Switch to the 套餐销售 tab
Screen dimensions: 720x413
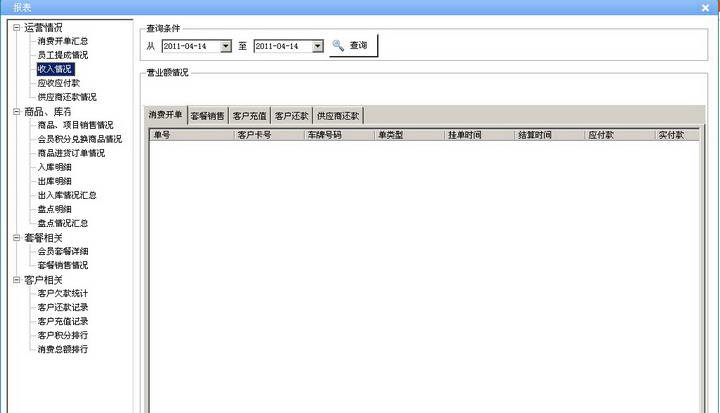(208, 116)
